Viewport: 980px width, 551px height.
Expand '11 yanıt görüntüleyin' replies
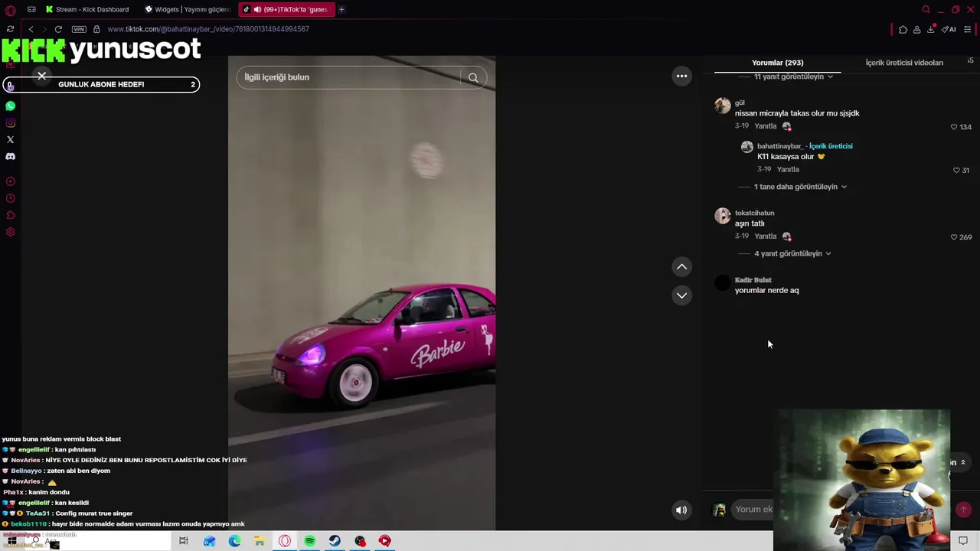pos(793,77)
